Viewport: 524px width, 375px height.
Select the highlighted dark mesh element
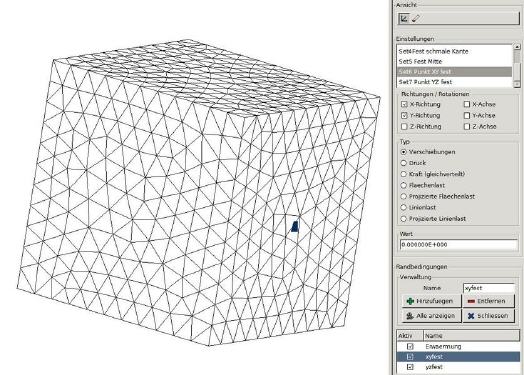point(295,226)
